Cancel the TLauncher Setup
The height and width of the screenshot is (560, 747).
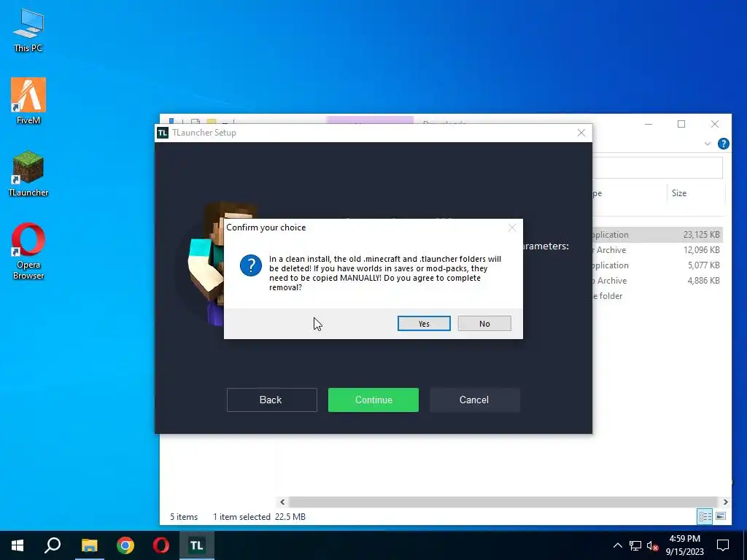coord(474,400)
